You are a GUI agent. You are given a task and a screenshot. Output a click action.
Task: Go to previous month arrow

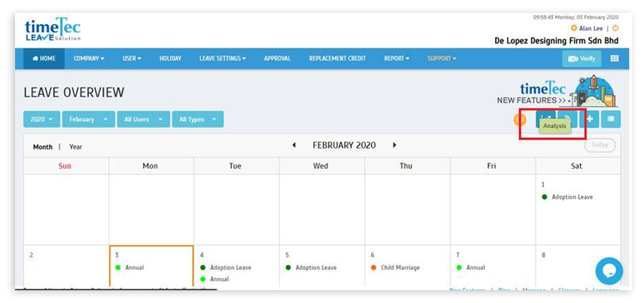tap(294, 145)
